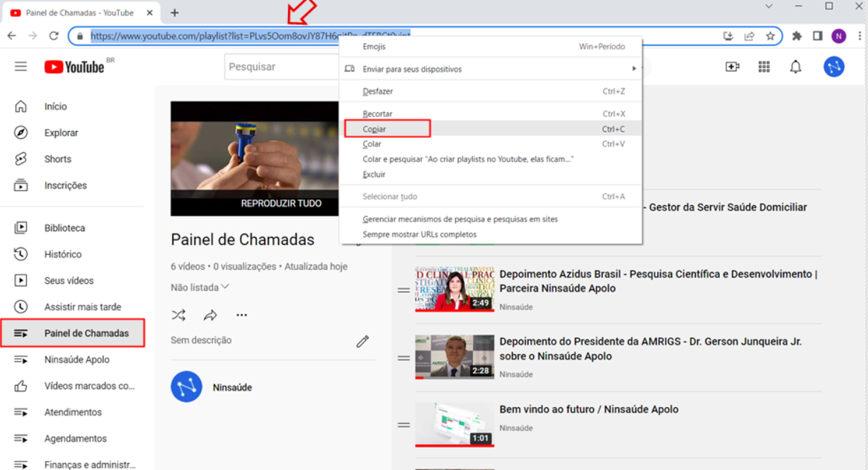Reload the page
Screen dimensions: 868x470
54,35
